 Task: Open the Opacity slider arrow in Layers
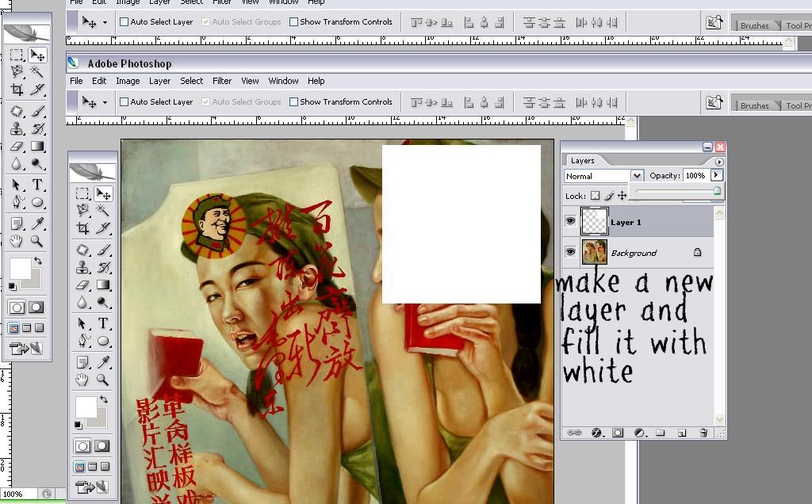(x=716, y=175)
